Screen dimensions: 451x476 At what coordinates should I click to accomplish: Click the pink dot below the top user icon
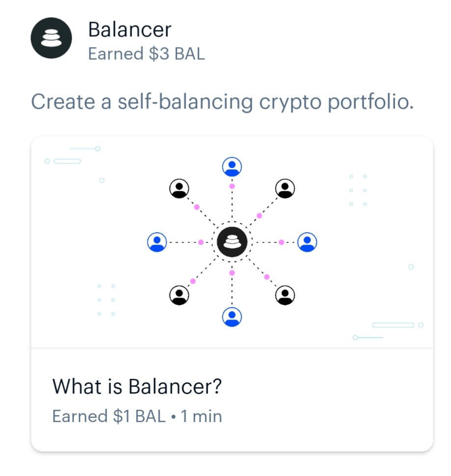[232, 186]
